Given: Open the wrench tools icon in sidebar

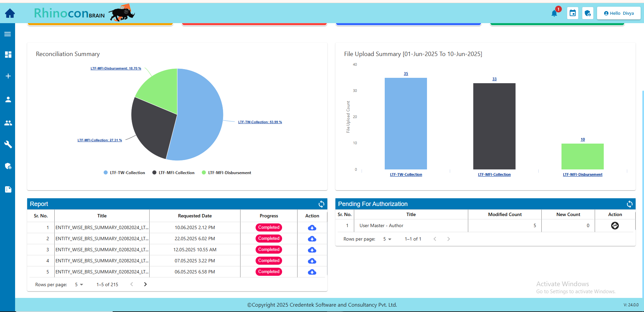Looking at the screenshot, I should pyautogui.click(x=8, y=144).
